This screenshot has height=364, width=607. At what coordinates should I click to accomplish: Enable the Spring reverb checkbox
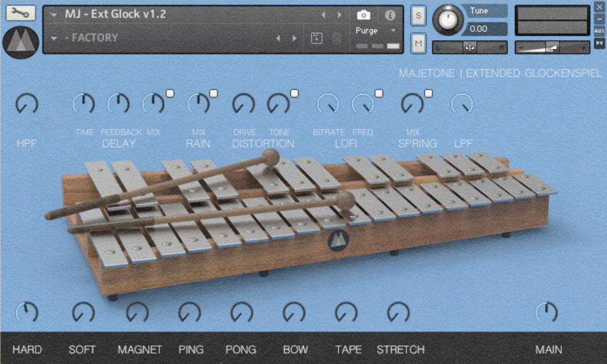(428, 93)
